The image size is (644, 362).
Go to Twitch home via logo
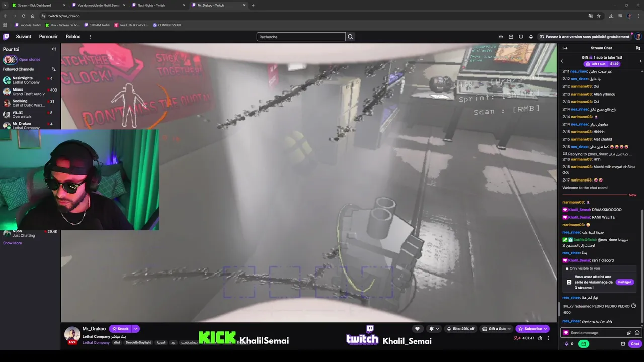coord(6,37)
